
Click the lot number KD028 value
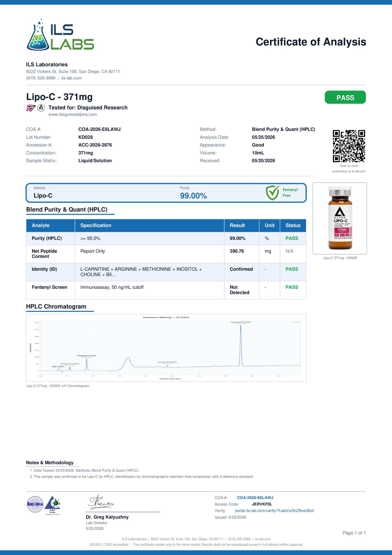86,137
